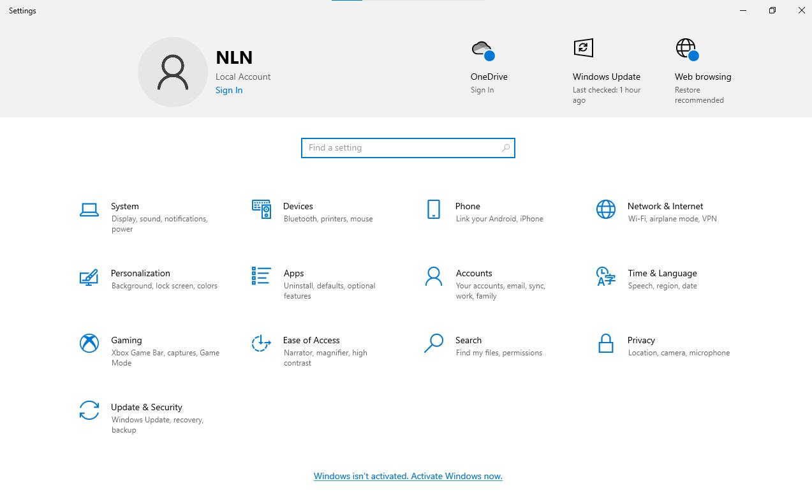
Task: Click 'Display, sound, notifications, power' description
Action: point(159,224)
